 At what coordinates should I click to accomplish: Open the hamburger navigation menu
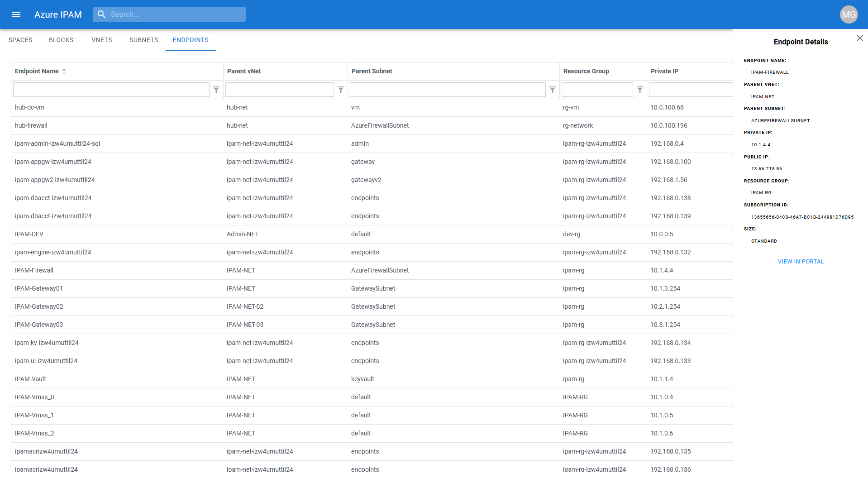coord(16,14)
